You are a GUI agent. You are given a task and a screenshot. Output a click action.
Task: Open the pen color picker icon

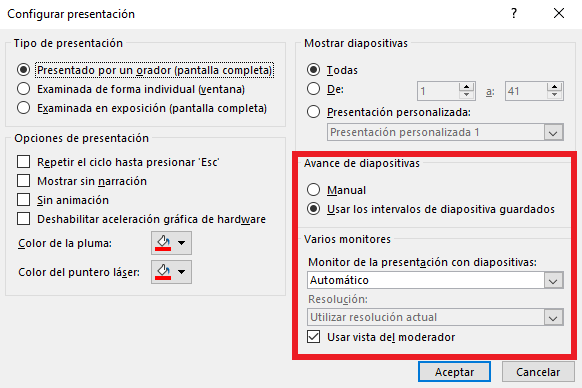[163, 243]
